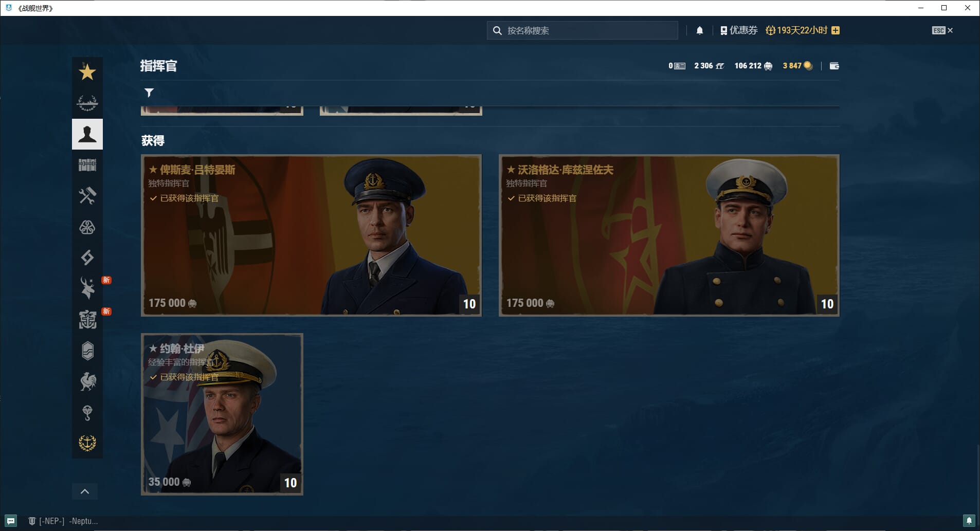
Task: Open the chat icon at bottom left
Action: 11,521
